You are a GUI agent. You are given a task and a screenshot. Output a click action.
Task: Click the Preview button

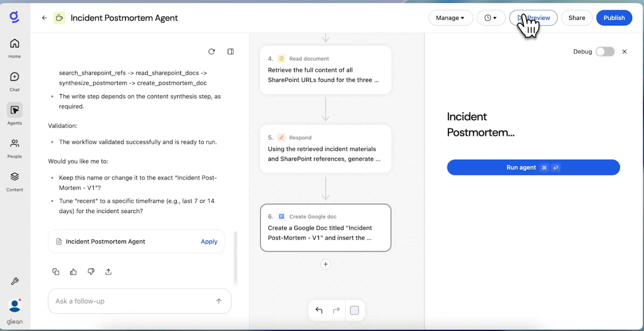point(533,18)
